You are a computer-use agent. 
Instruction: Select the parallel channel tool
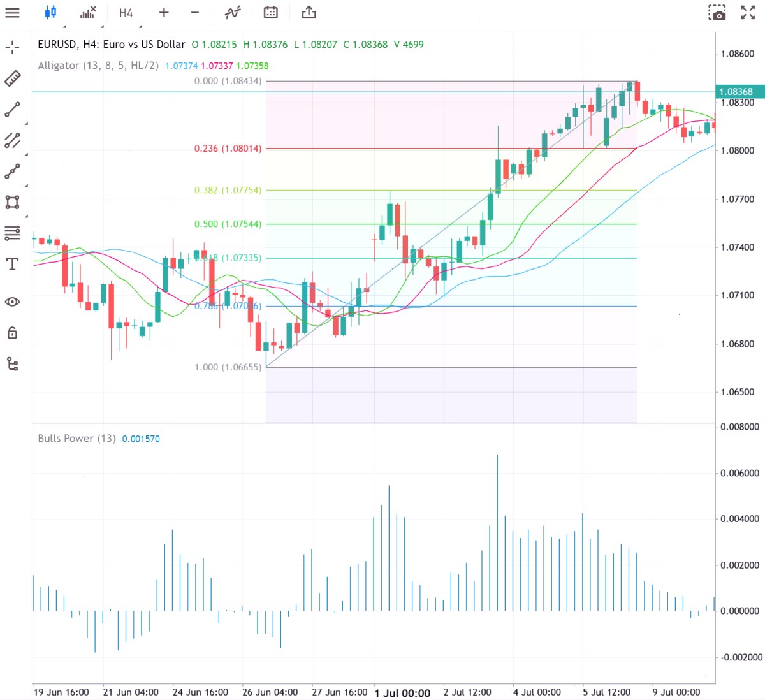tap(12, 140)
